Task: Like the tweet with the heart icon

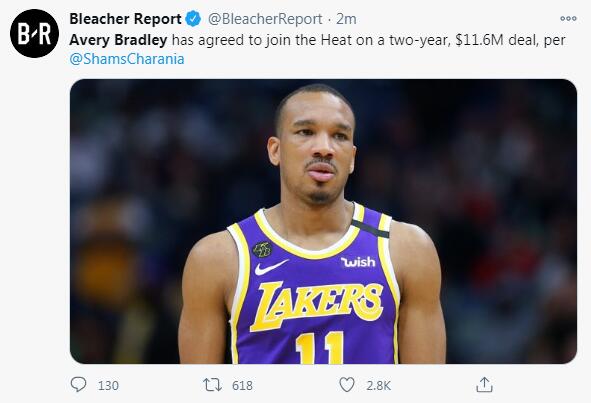Action: [347, 385]
